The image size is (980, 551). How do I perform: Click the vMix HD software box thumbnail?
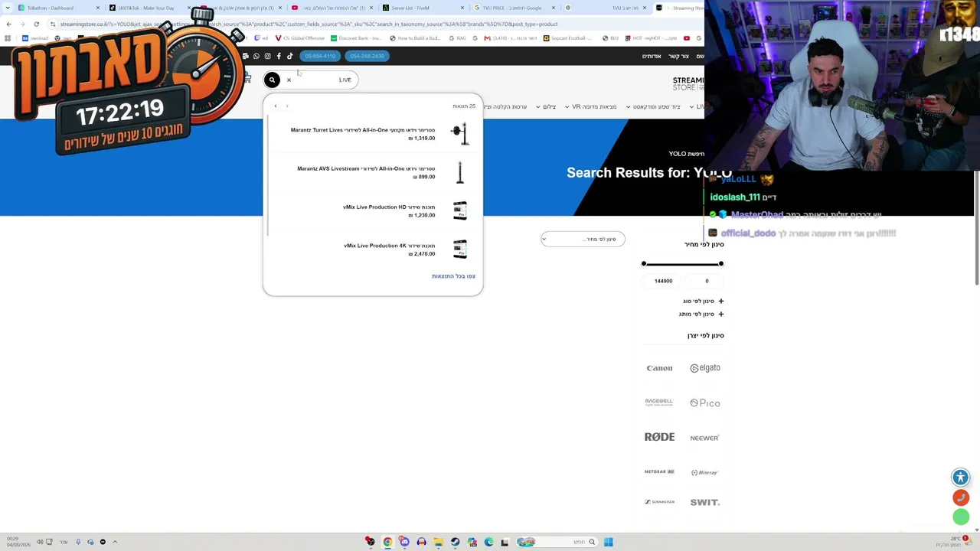(x=459, y=210)
